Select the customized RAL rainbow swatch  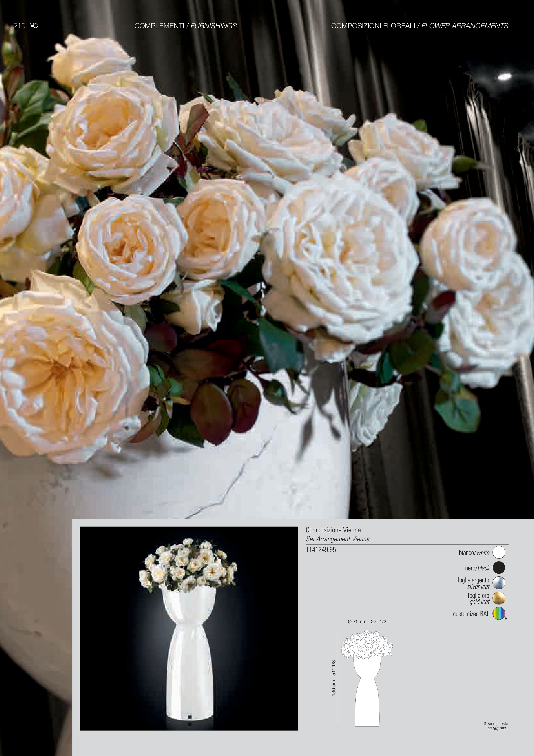coord(498,613)
